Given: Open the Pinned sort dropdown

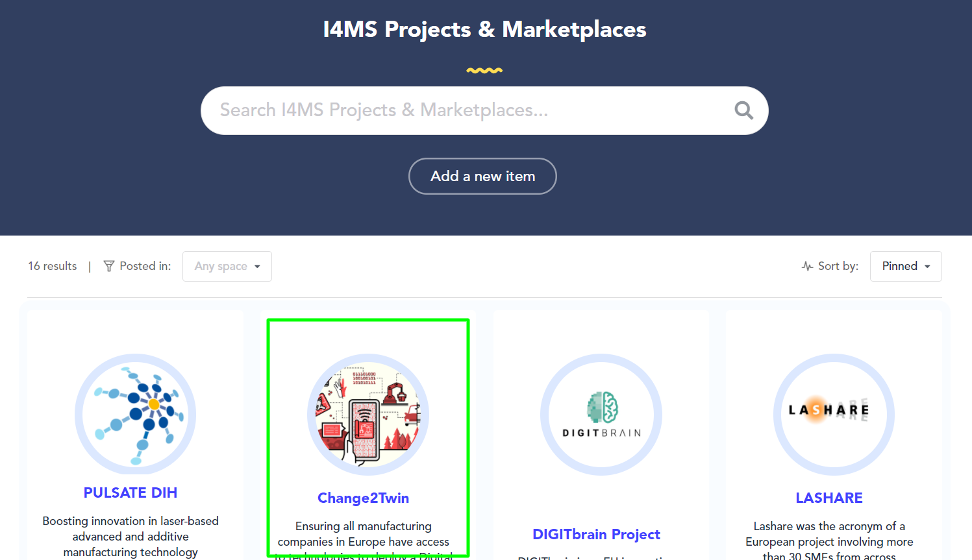Looking at the screenshot, I should [906, 266].
